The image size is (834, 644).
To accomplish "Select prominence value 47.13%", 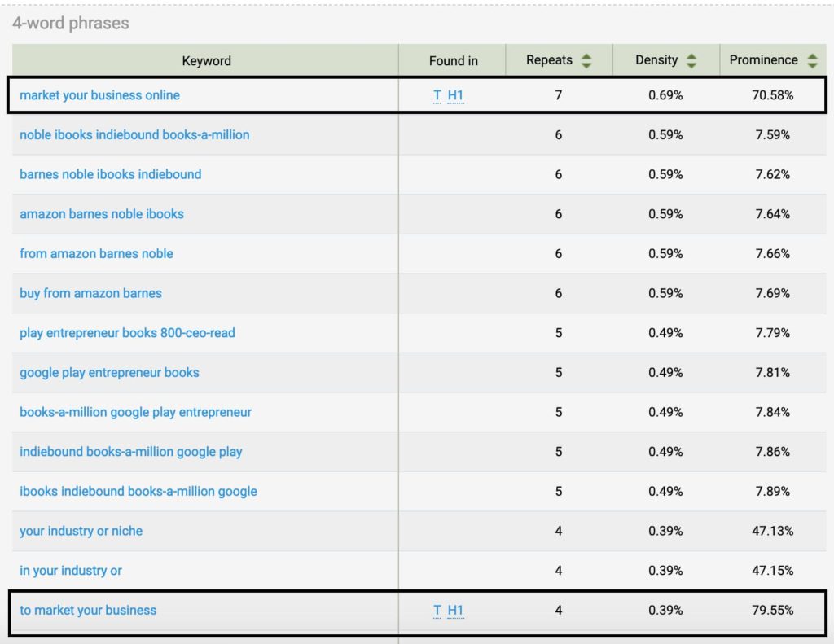I will click(772, 531).
